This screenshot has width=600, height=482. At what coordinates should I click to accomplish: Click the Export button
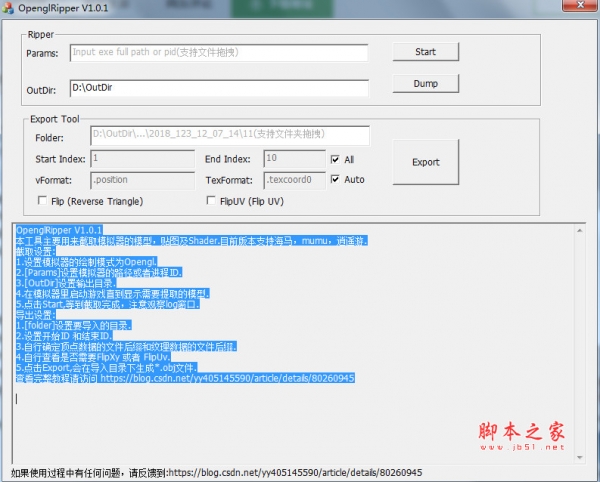(x=426, y=162)
